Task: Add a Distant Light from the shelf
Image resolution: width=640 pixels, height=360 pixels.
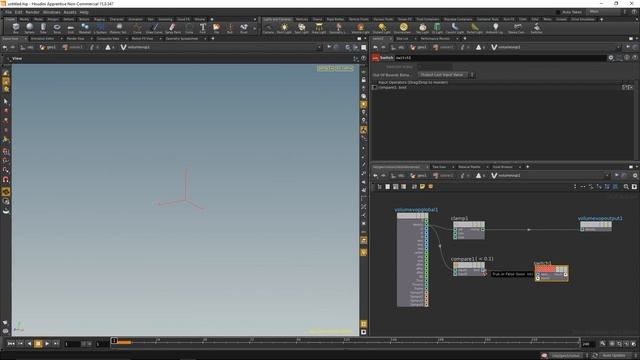Action: (382, 28)
